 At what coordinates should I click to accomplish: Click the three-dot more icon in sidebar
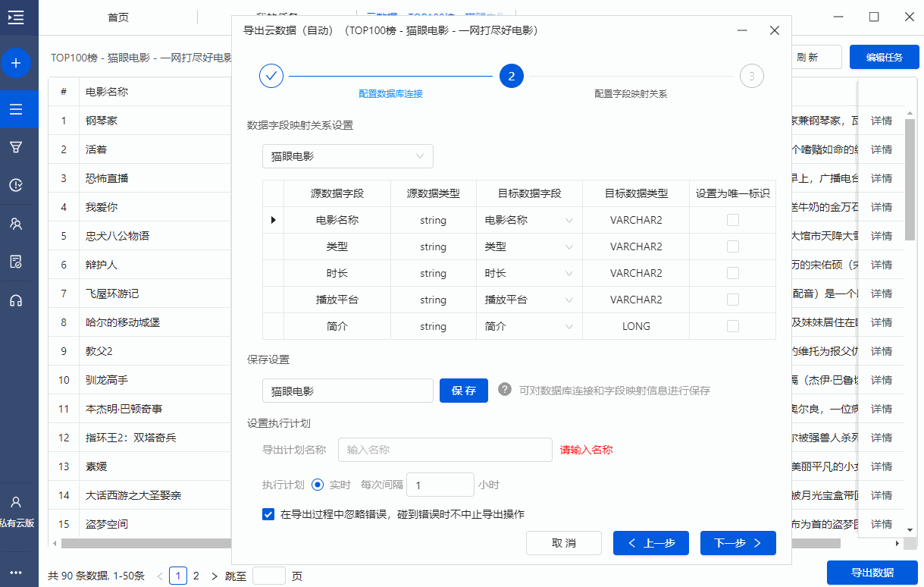[16, 573]
